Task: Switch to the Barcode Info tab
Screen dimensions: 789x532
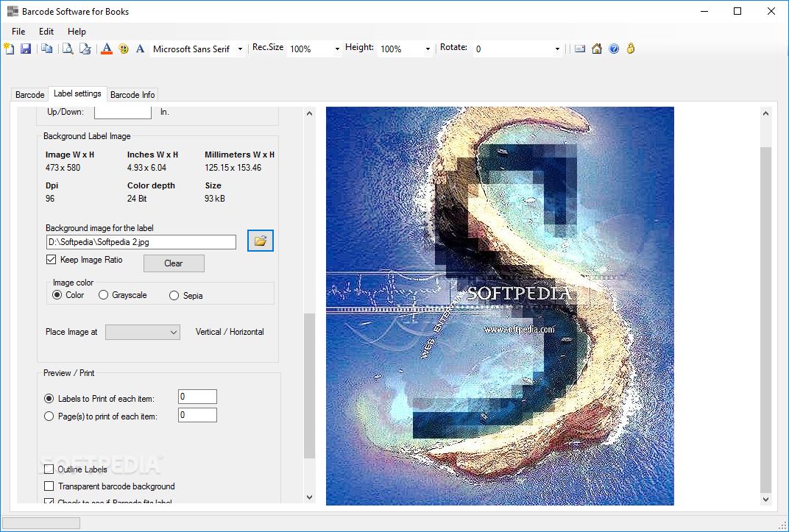Action: click(x=132, y=94)
